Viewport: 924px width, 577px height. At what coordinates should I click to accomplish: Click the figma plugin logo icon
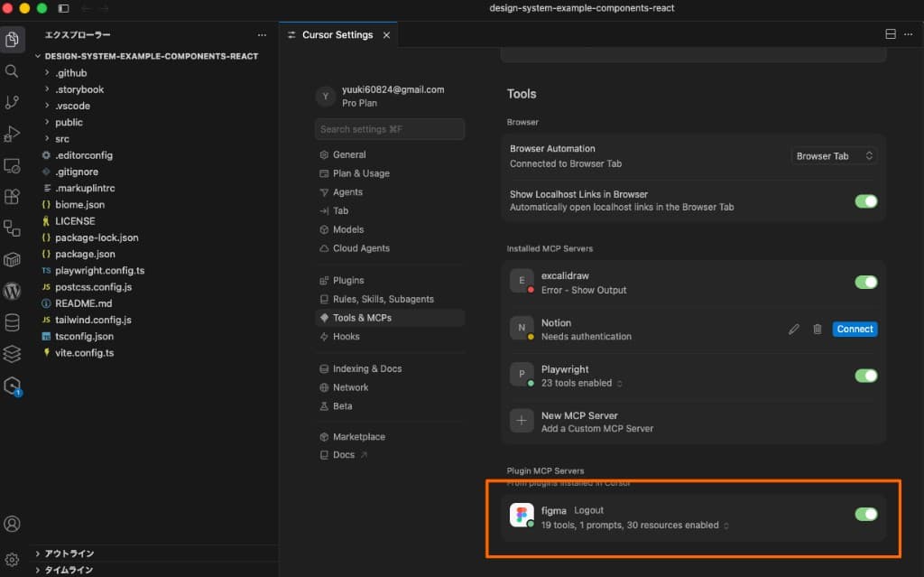[x=522, y=515]
